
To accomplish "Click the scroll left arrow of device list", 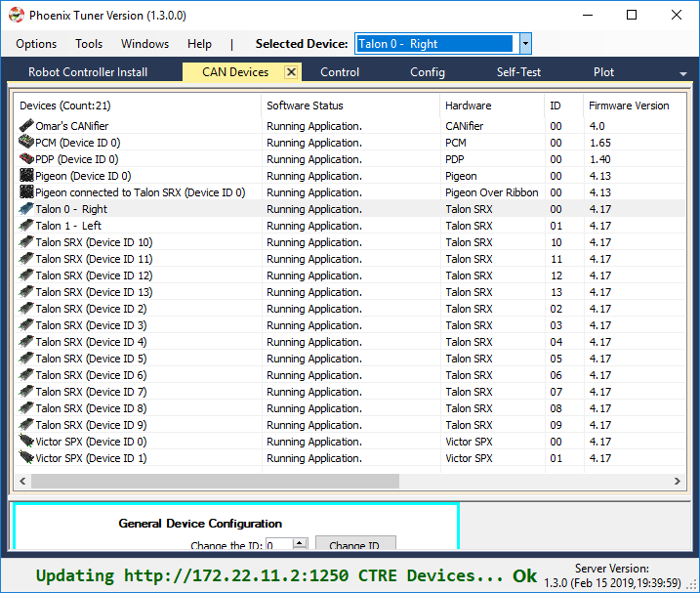I will pos(22,481).
